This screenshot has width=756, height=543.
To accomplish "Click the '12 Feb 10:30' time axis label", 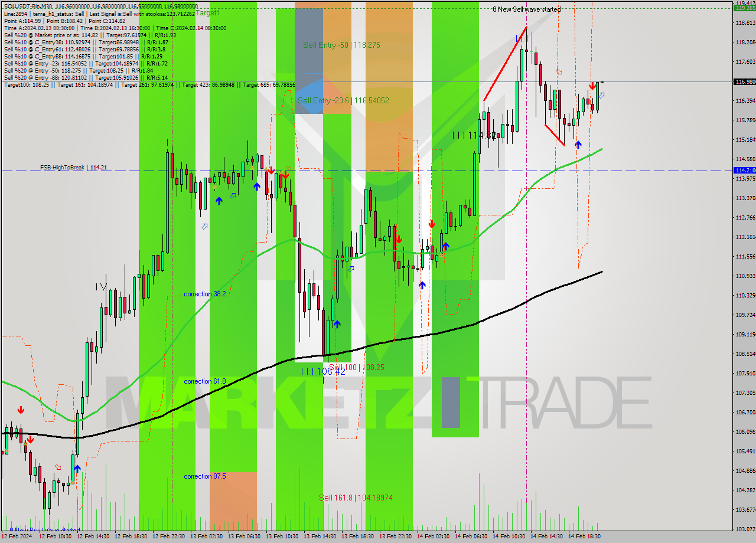I will coord(55,537).
